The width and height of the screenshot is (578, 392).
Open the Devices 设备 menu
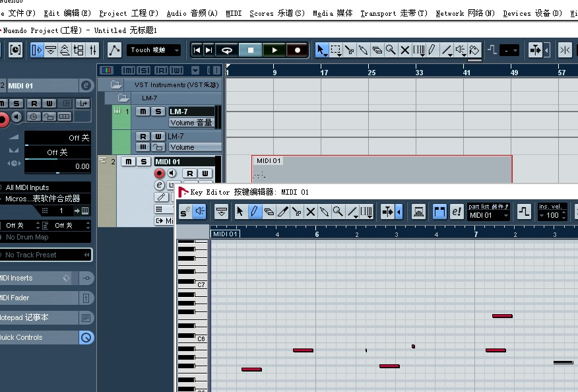[x=532, y=14]
